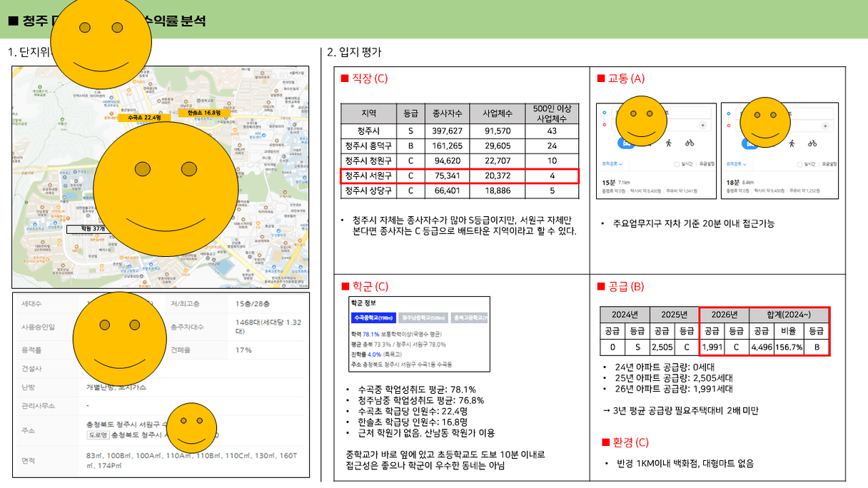Click the 66,401 employee count cell
Image resolution: width=868 pixels, height=488 pixels.
click(448, 191)
